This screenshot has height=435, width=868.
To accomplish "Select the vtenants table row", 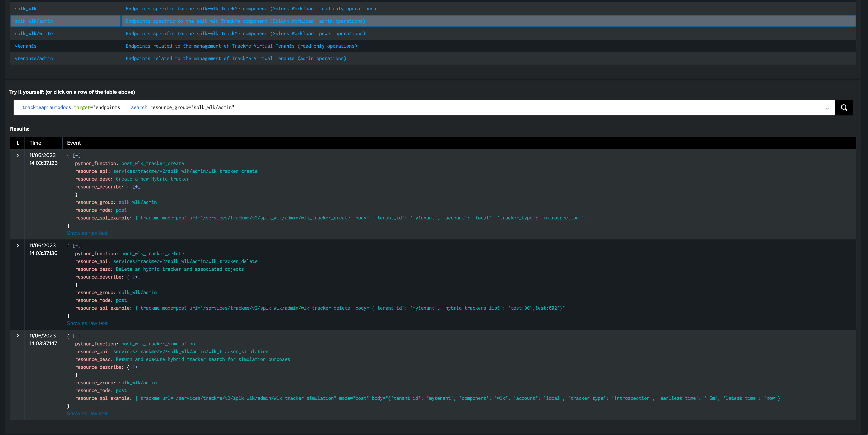I will click(433, 46).
